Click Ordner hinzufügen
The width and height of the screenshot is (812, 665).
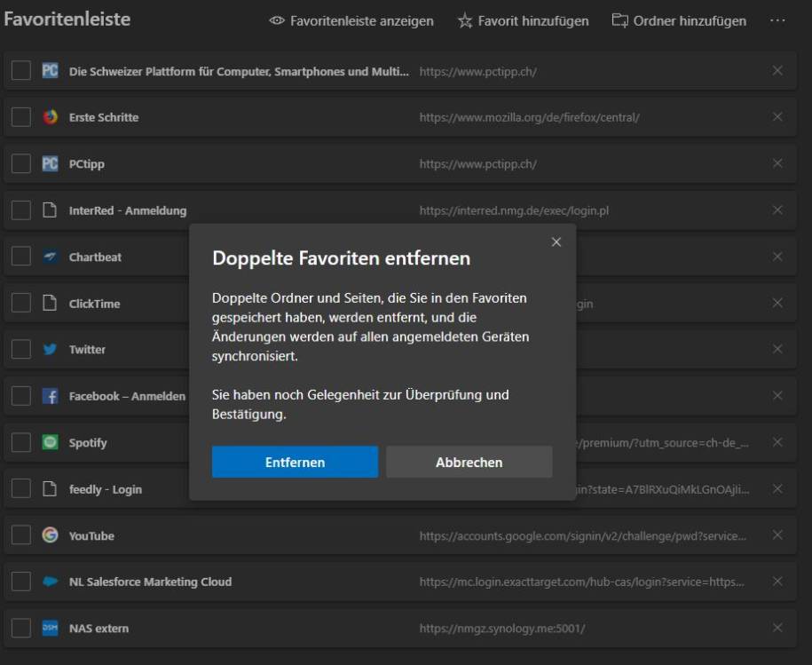tap(680, 20)
